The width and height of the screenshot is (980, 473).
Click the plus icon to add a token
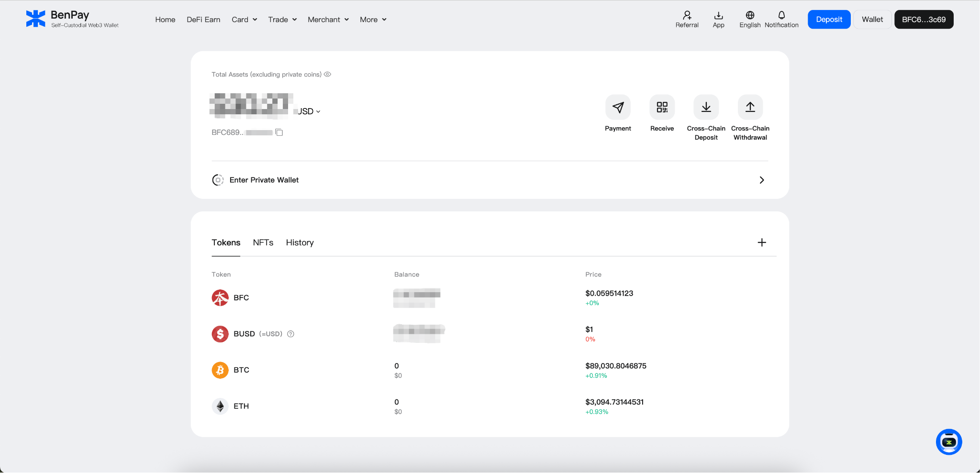[x=761, y=242]
